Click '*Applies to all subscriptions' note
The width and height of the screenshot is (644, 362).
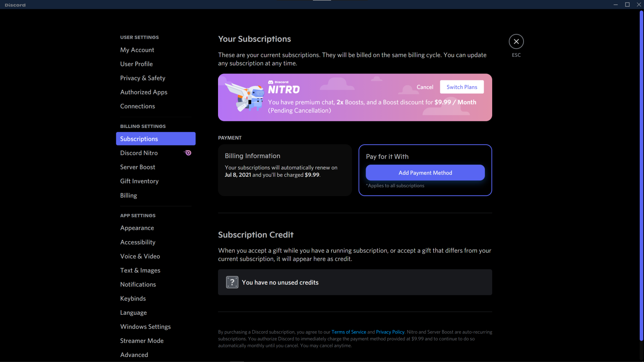click(395, 186)
